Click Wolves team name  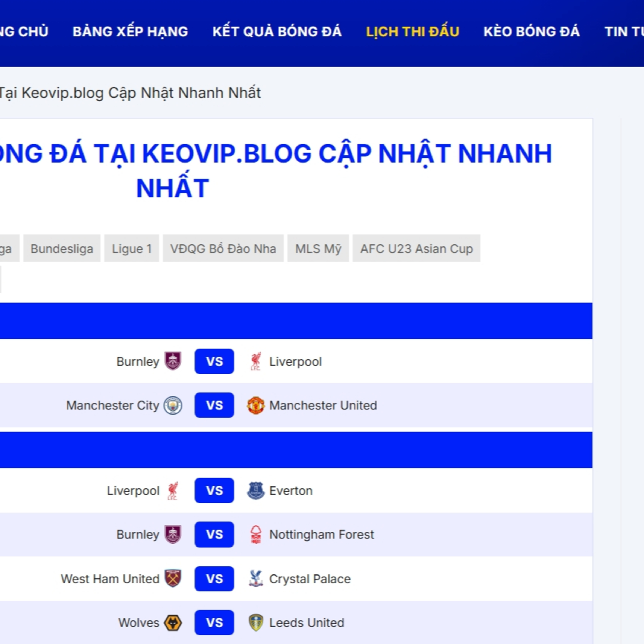tap(139, 623)
